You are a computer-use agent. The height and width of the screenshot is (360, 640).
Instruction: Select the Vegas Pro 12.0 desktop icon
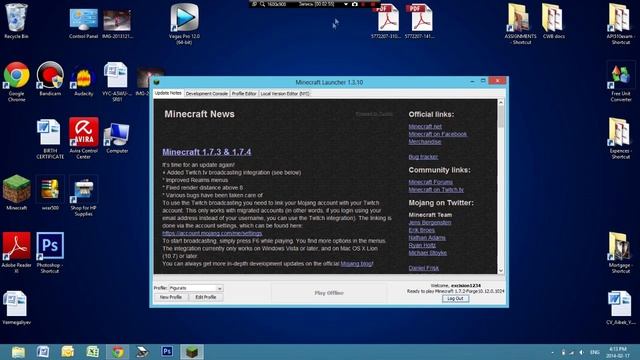click(184, 23)
